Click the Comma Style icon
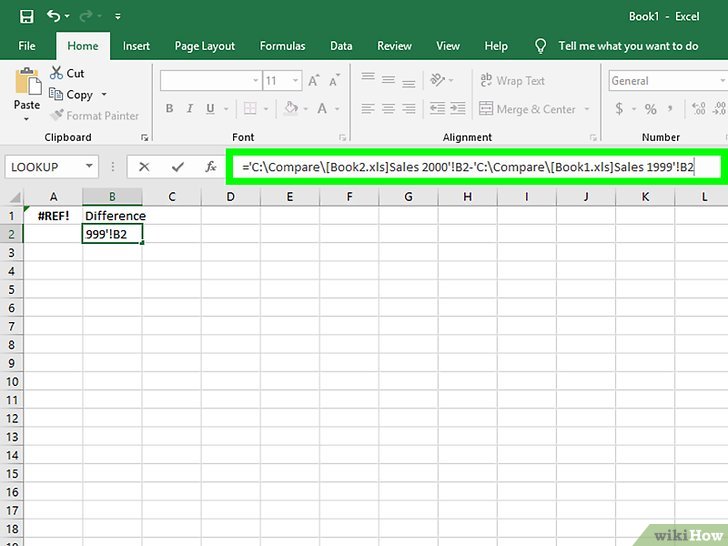Image resolution: width=728 pixels, height=546 pixels. pyautogui.click(x=670, y=109)
